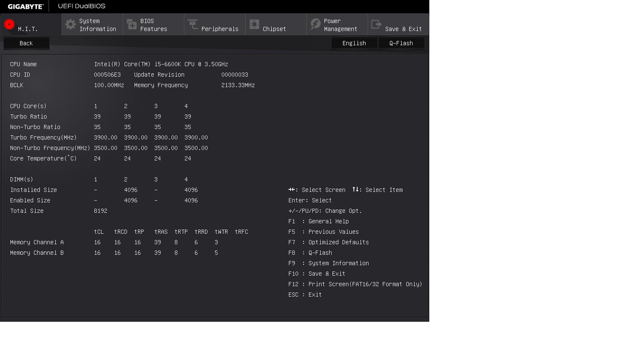Select the Turbo Frequency(MHz) label
The image size is (644, 362).
tap(43, 138)
